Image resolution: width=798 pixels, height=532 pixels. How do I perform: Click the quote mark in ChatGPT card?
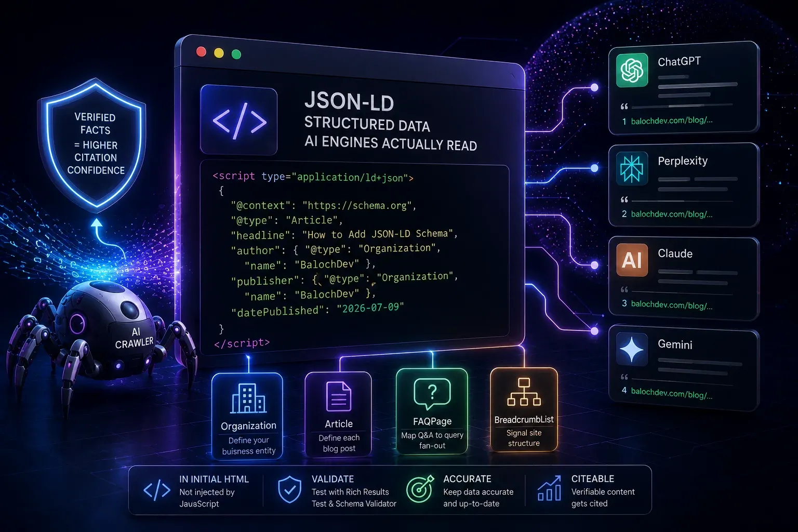[624, 107]
